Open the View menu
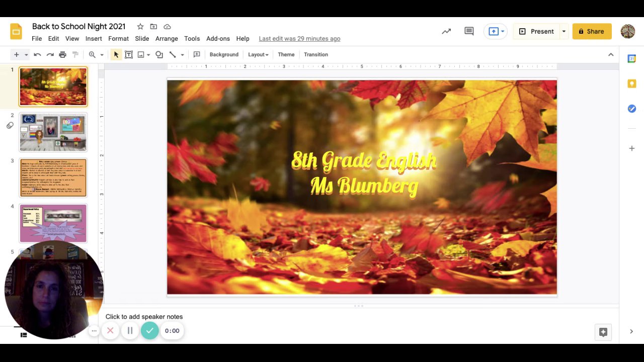The height and width of the screenshot is (362, 644). 72,39
